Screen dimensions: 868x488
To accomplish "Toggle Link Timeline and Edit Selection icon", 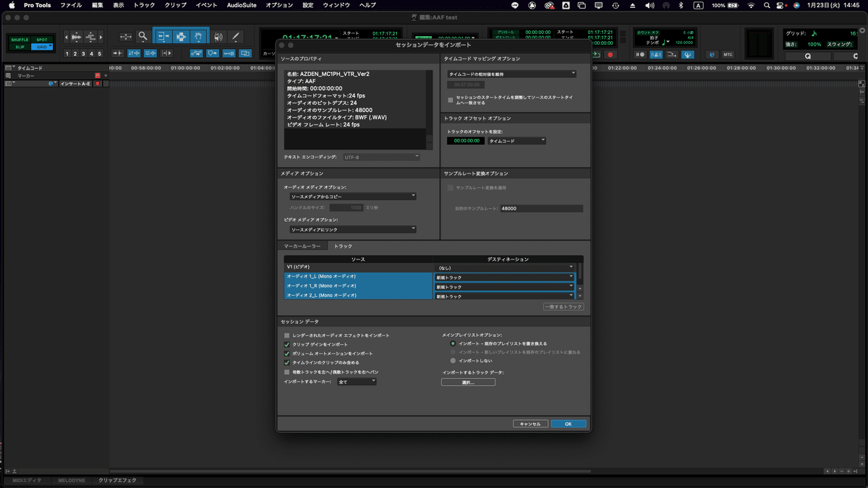I will tap(134, 53).
